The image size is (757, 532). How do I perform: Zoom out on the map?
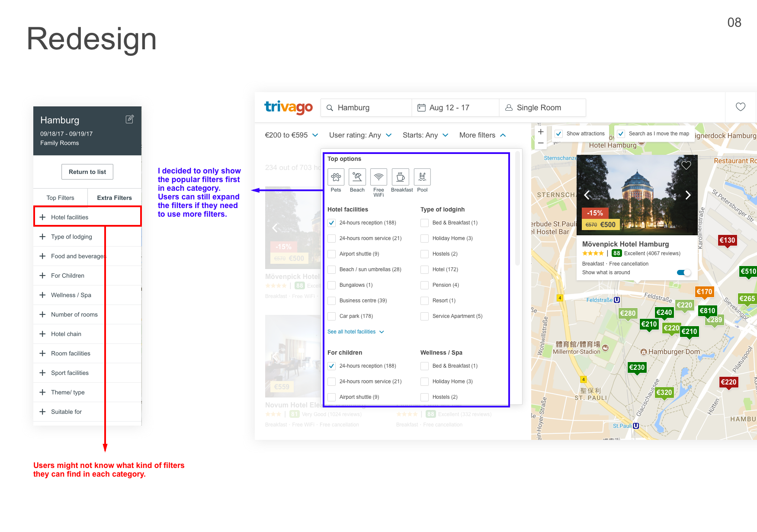pos(541,143)
